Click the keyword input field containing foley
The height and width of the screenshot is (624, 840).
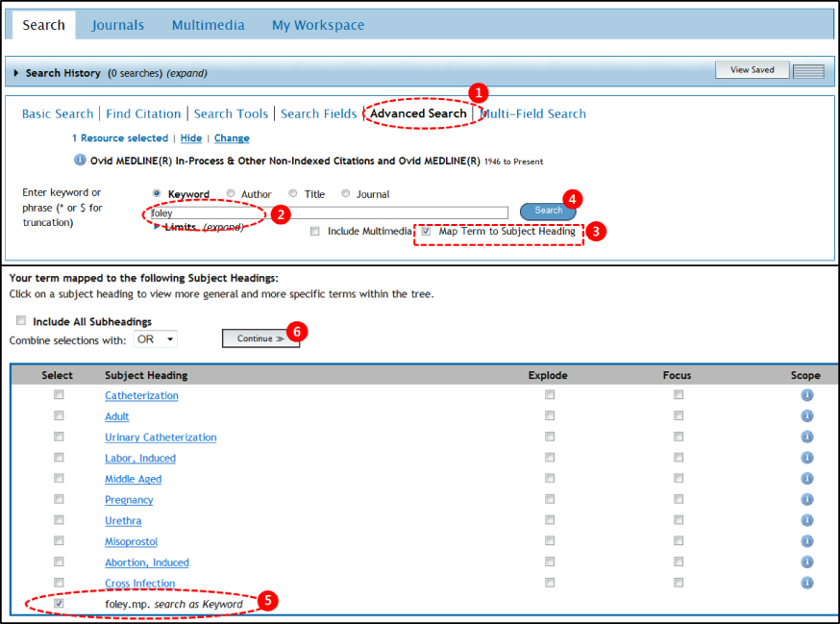(x=329, y=212)
